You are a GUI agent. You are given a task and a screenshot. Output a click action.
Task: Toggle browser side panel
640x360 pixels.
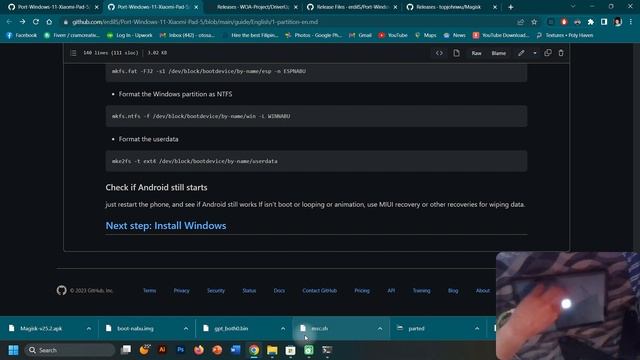click(604, 22)
